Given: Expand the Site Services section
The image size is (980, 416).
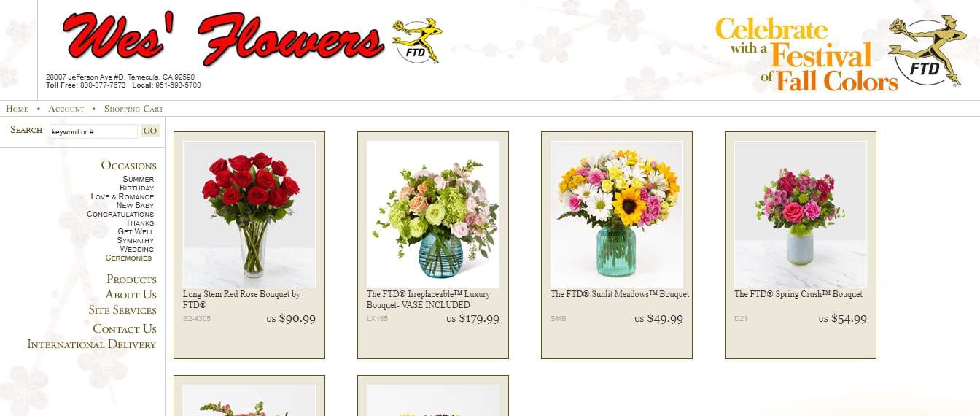Looking at the screenshot, I should 122,310.
